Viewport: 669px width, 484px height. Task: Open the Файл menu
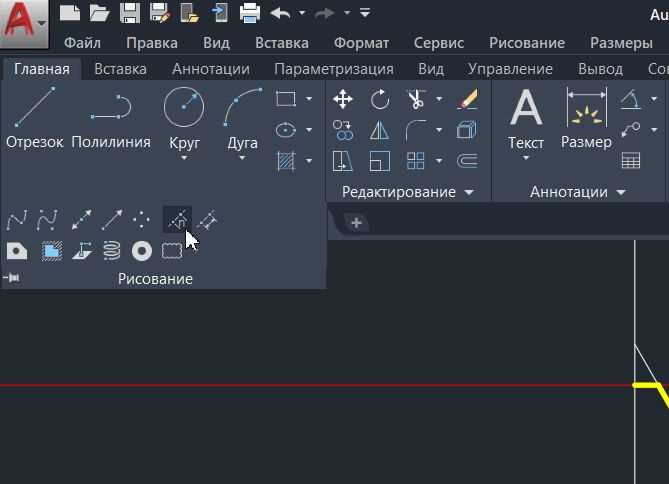point(82,43)
